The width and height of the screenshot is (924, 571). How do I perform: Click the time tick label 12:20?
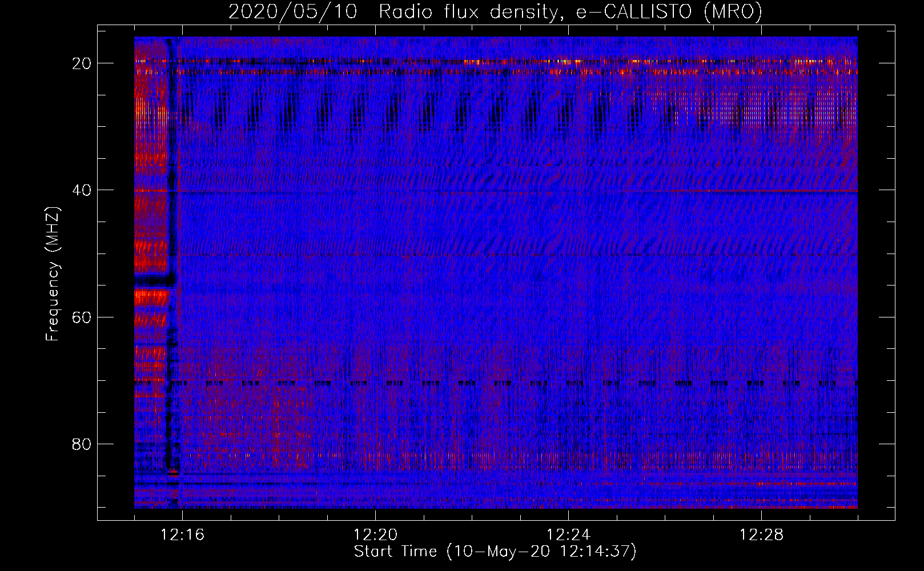pyautogui.click(x=375, y=534)
